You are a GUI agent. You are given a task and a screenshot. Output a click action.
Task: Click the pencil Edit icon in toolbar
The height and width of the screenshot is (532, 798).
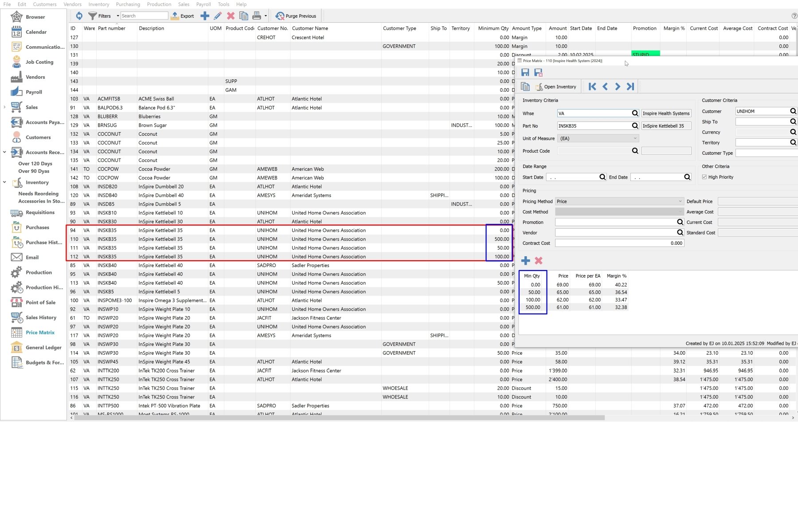[x=218, y=16]
